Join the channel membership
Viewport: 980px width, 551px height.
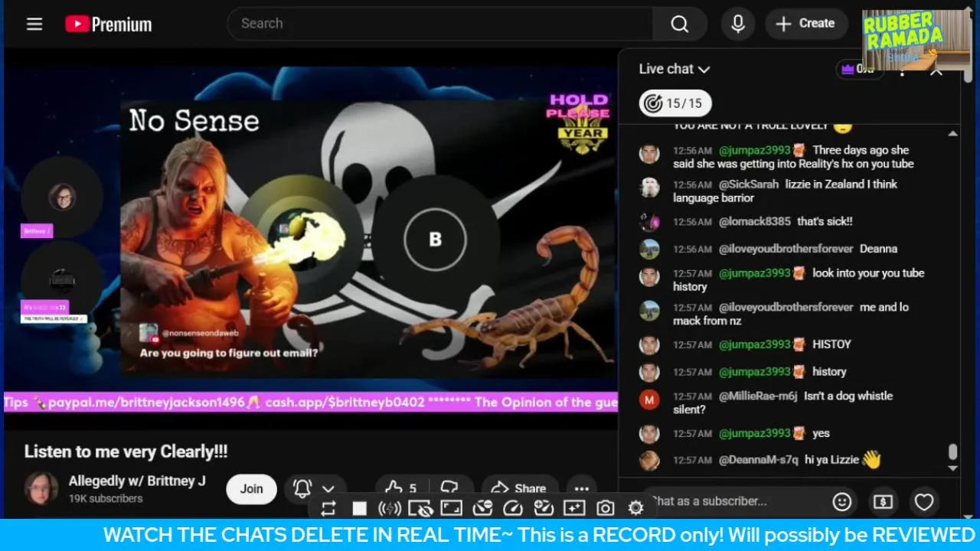pyautogui.click(x=251, y=488)
